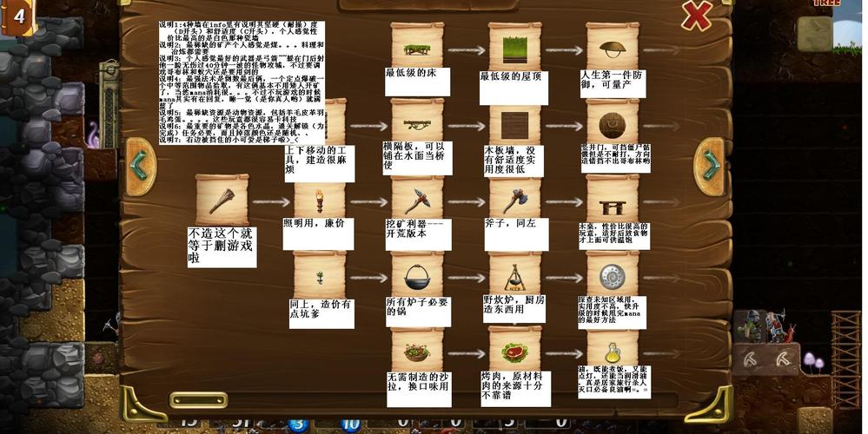868x434 pixels.
Task: Choose the wooden table technology scroll
Action: click(612, 199)
